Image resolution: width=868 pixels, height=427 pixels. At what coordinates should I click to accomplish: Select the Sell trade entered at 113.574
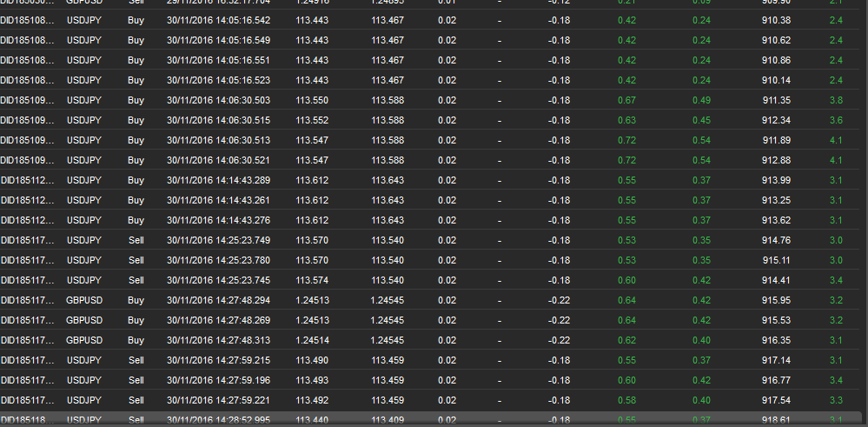tap(429, 280)
